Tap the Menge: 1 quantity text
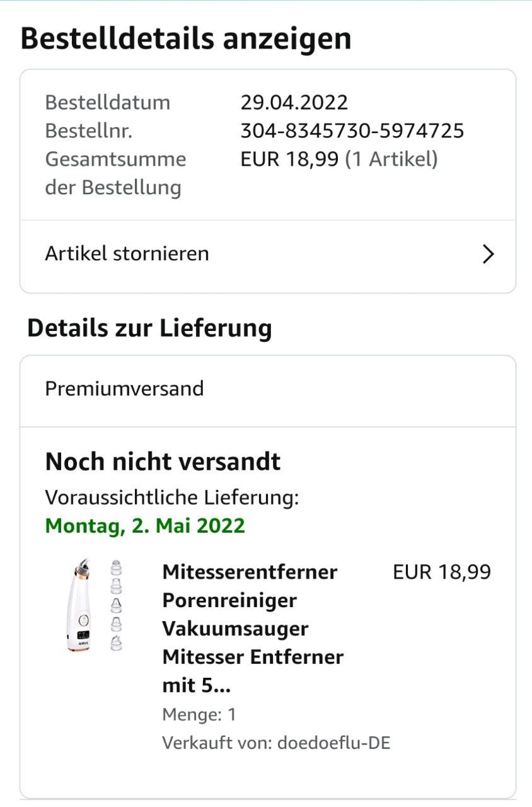532x807 pixels. (x=199, y=714)
